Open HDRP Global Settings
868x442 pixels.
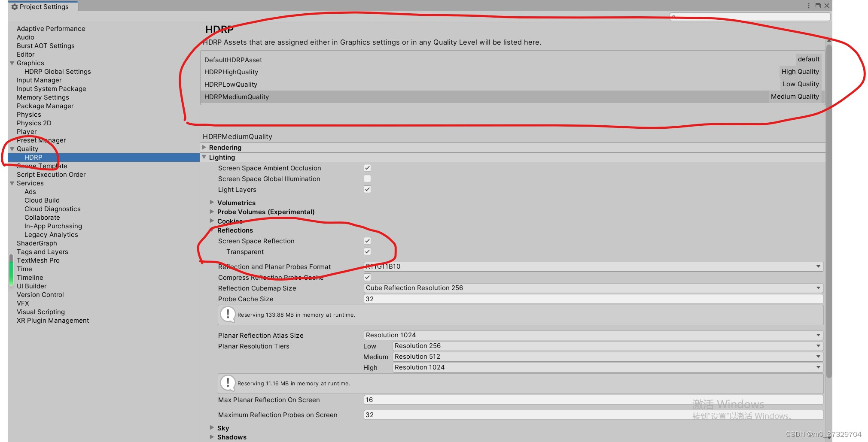point(58,72)
